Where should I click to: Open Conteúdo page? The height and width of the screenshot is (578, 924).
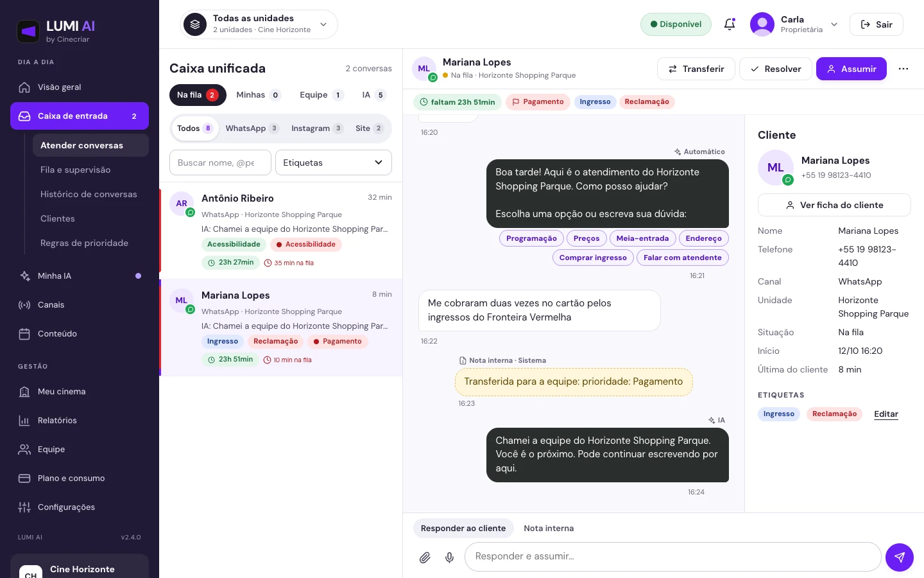tap(80, 334)
